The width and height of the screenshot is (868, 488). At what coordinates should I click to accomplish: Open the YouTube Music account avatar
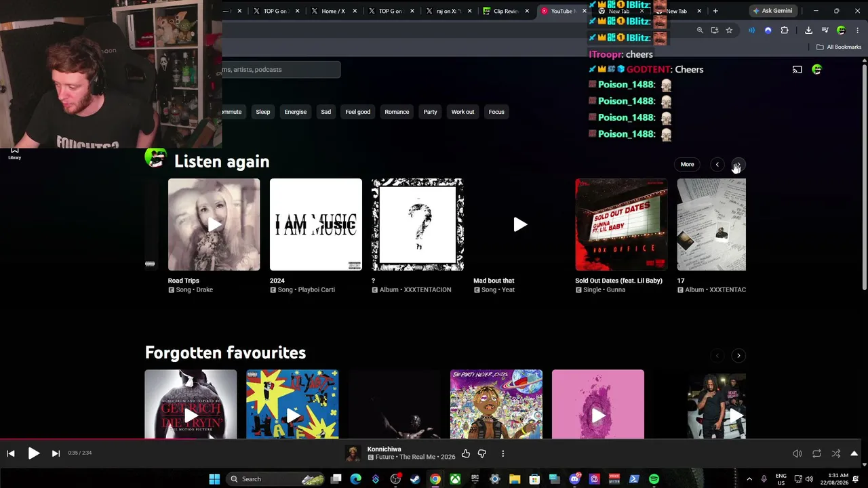tap(816, 69)
